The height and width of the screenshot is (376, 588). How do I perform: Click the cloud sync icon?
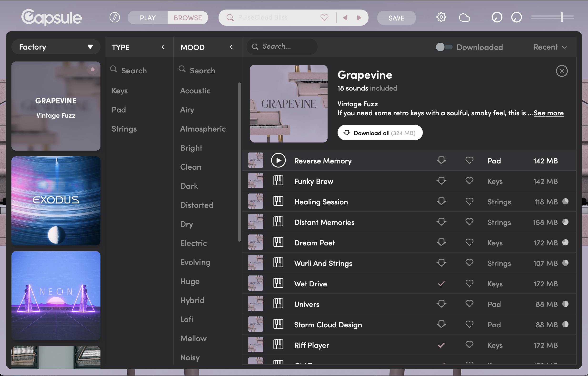tap(464, 18)
